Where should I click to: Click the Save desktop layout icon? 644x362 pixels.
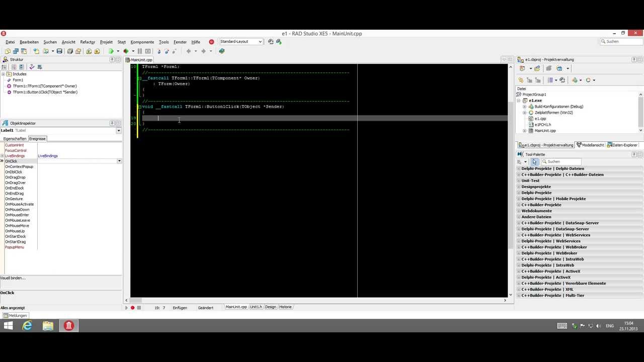271,42
